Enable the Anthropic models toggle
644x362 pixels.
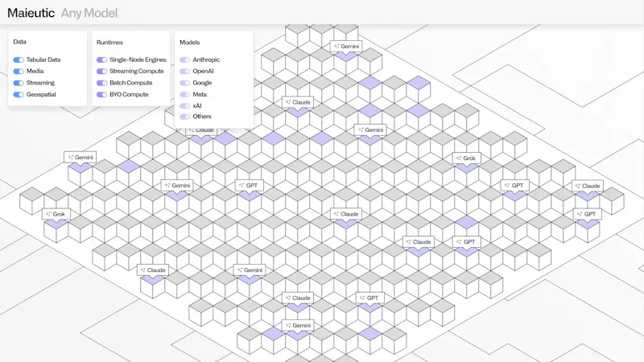[x=185, y=60]
